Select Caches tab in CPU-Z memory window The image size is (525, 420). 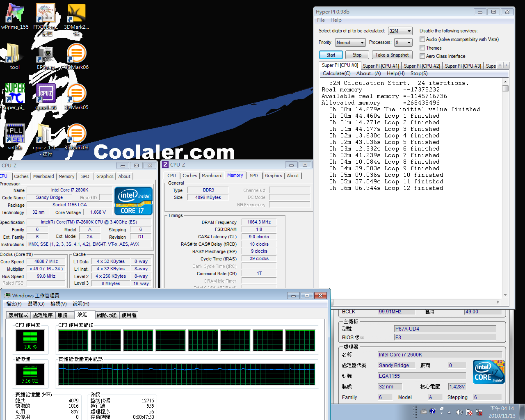[190, 176]
